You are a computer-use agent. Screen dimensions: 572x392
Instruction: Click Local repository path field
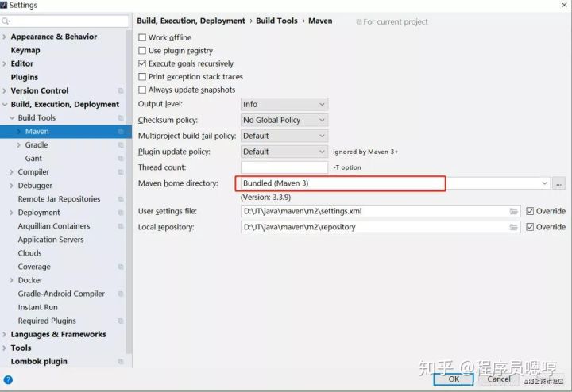[x=381, y=227]
